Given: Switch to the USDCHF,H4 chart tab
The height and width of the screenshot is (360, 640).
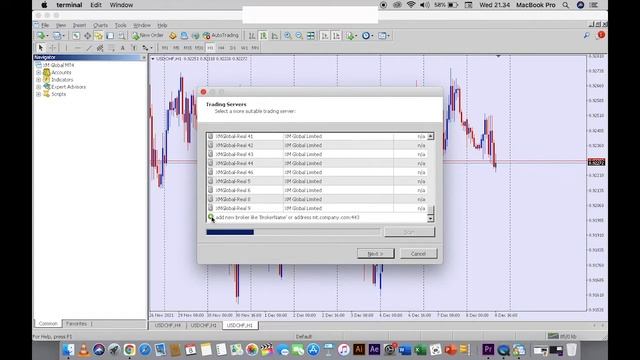Looking at the screenshot, I should [168, 325].
